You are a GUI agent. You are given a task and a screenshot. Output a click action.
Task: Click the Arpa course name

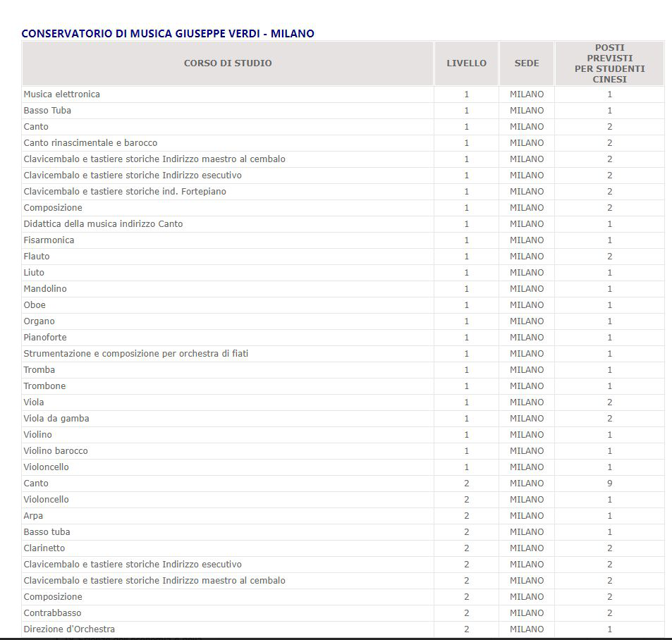point(33,516)
